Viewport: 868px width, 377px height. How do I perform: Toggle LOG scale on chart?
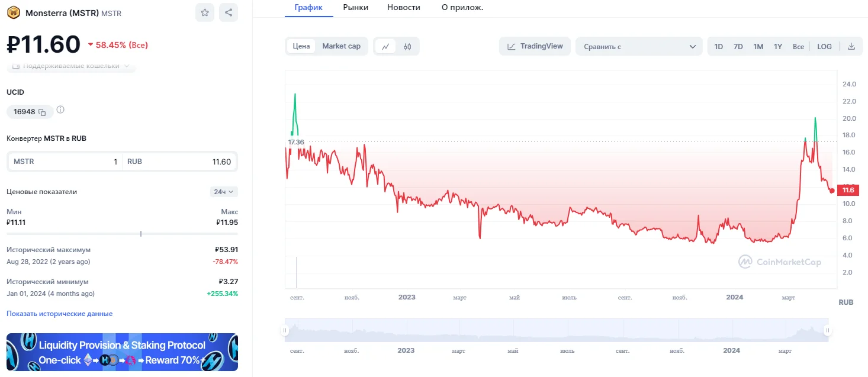coord(824,46)
